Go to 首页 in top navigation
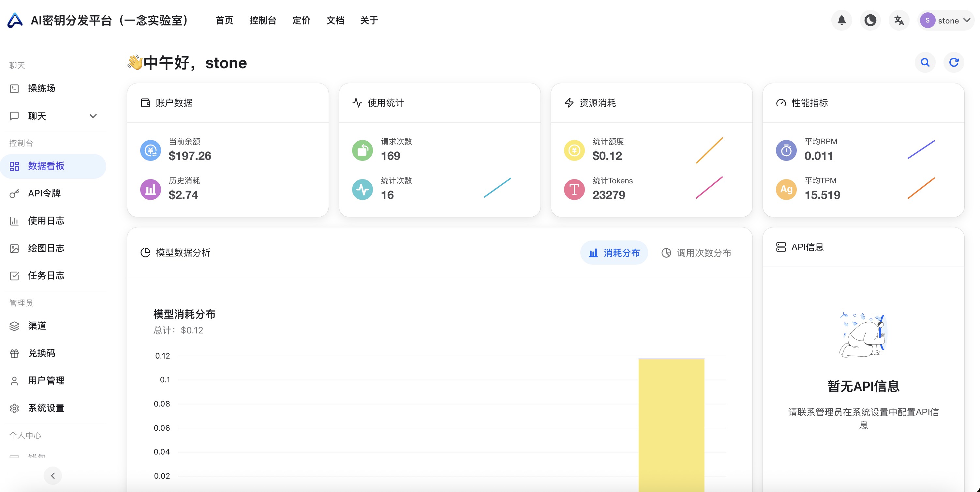Screen dimensions: 980x492 click(x=224, y=20)
